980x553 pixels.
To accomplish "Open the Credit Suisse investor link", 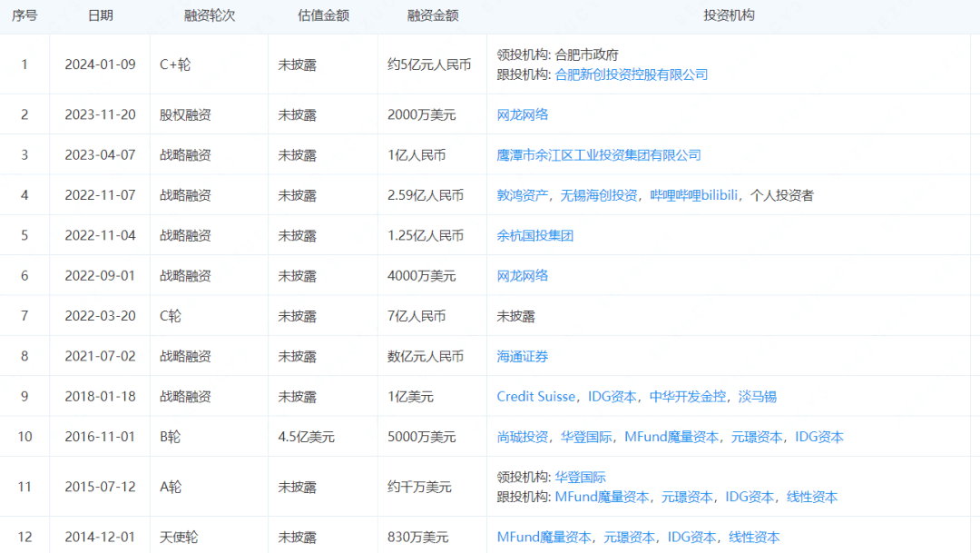I will coord(536,397).
